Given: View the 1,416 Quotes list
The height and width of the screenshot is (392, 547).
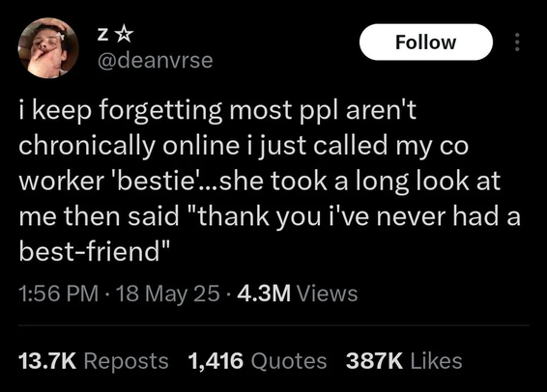Looking at the screenshot, I should pyautogui.click(x=257, y=361).
